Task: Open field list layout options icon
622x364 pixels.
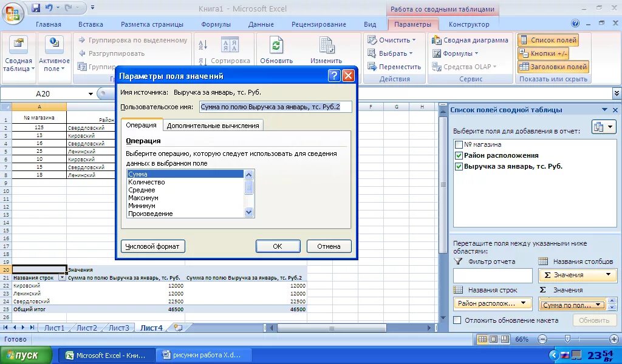Action: [x=604, y=127]
